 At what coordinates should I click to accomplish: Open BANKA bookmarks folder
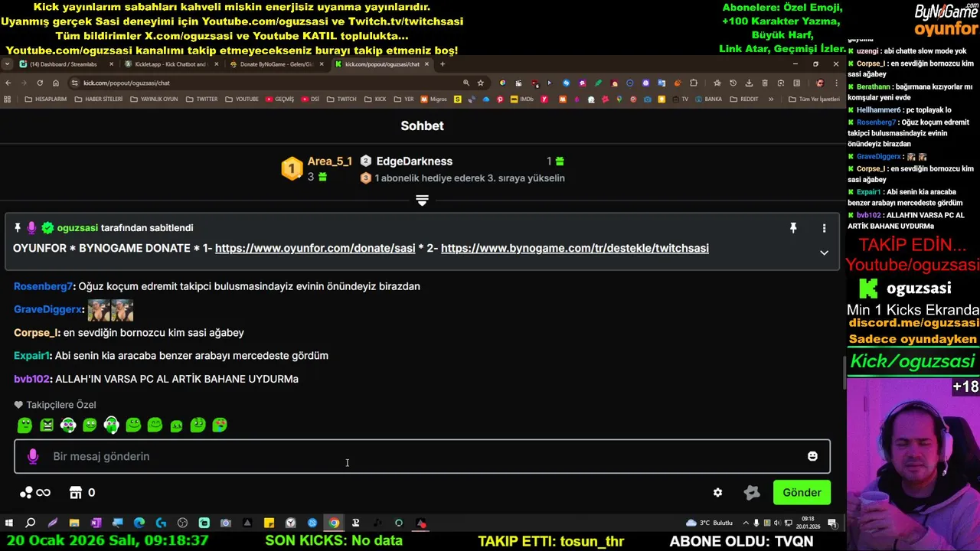(708, 99)
